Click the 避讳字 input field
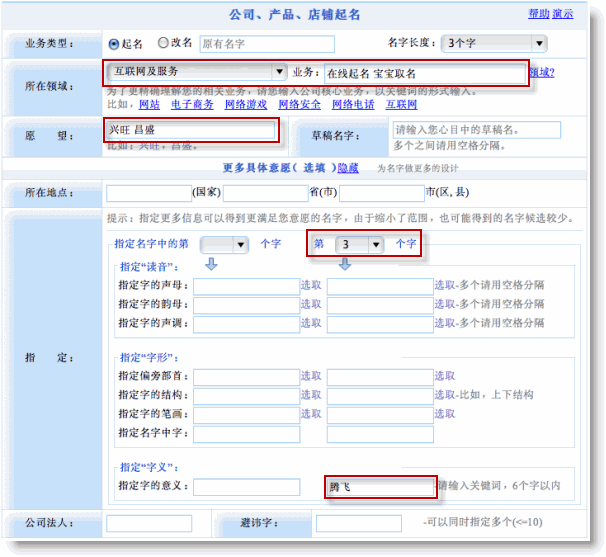The width and height of the screenshot is (606, 557). [358, 523]
